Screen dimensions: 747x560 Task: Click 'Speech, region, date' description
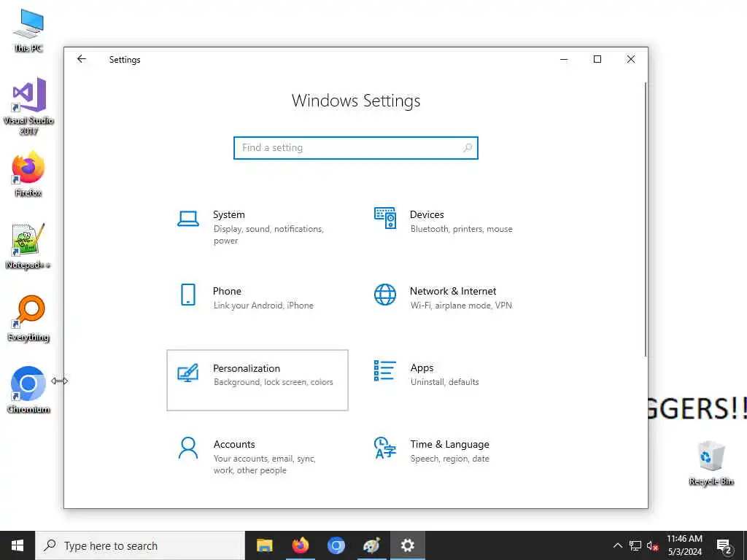click(449, 459)
